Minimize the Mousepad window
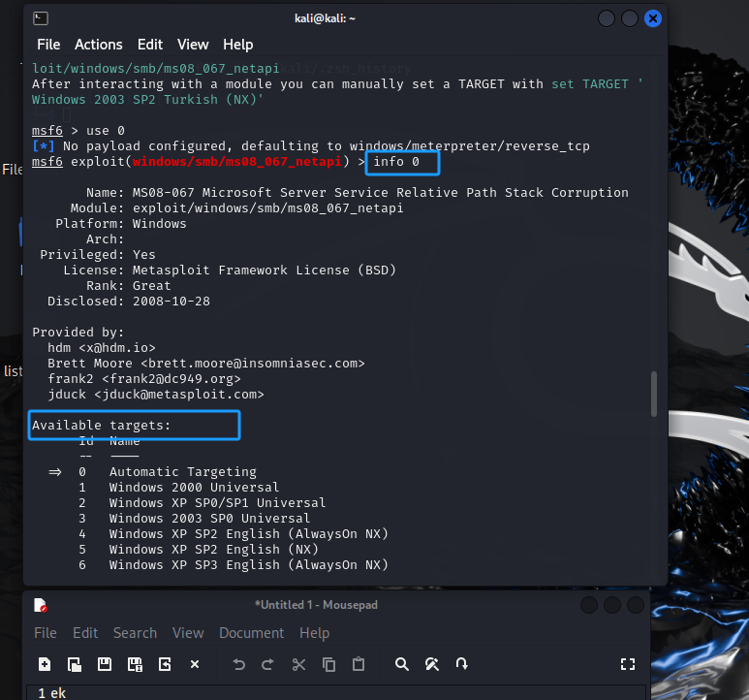This screenshot has width=749, height=700. [x=589, y=605]
